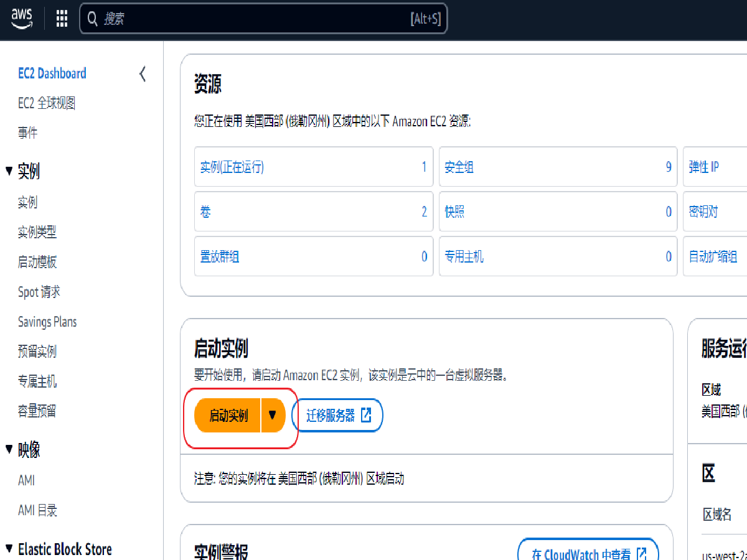The image size is (747, 560).
Task: Click the 密钥对 resource link
Action: (703, 212)
